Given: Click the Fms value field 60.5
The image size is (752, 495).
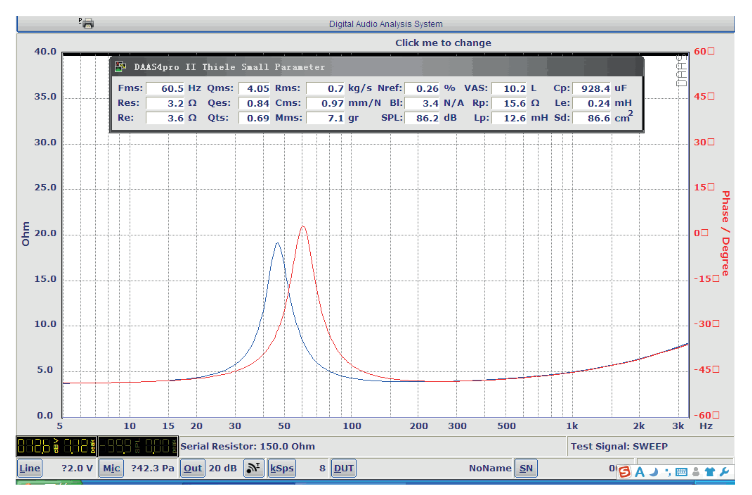Looking at the screenshot, I should (166, 88).
